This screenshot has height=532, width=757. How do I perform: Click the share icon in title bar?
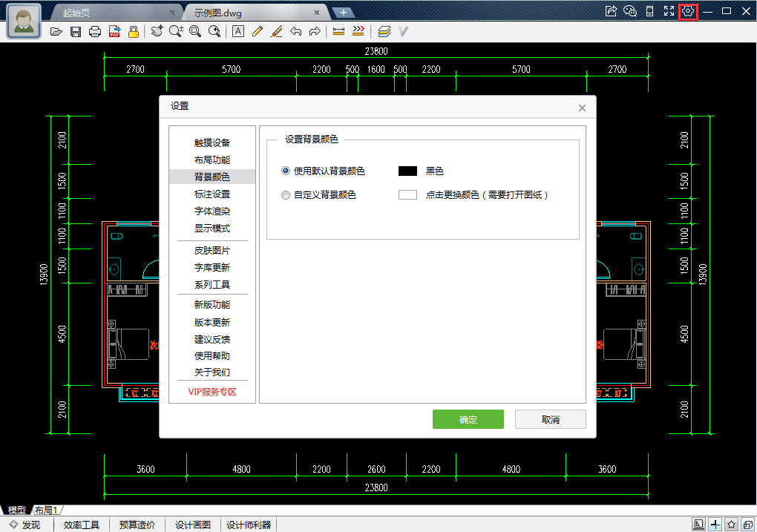click(612, 11)
